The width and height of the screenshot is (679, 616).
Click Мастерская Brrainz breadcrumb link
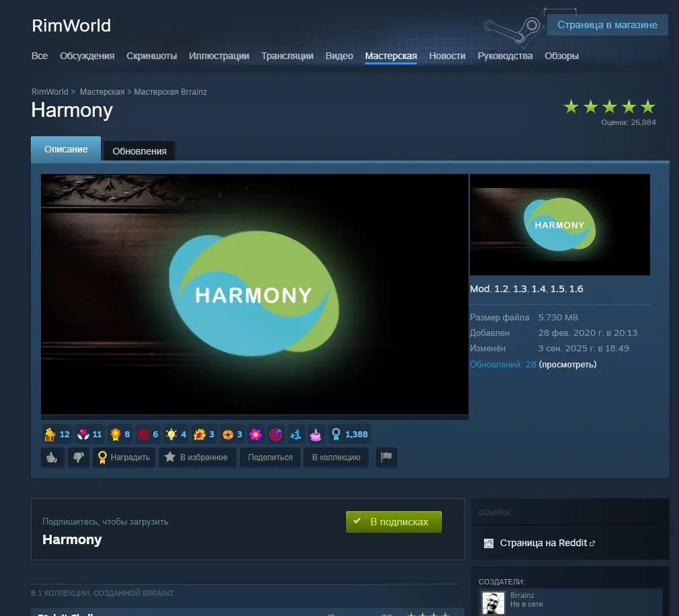[x=170, y=92]
